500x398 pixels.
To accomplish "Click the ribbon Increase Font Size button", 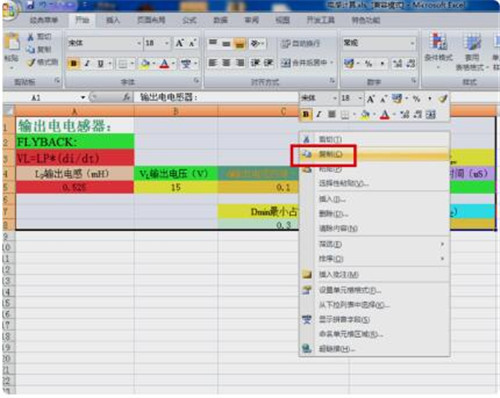I will pos(179,43).
